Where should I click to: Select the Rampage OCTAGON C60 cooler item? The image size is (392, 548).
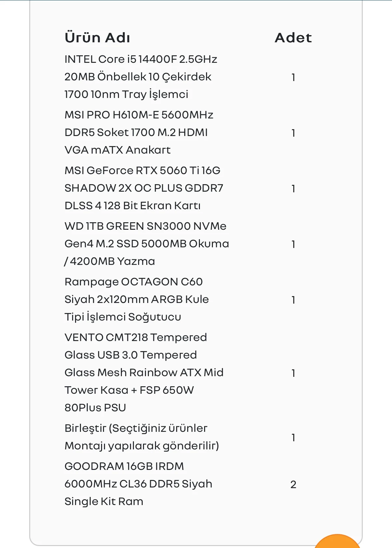[x=137, y=299]
